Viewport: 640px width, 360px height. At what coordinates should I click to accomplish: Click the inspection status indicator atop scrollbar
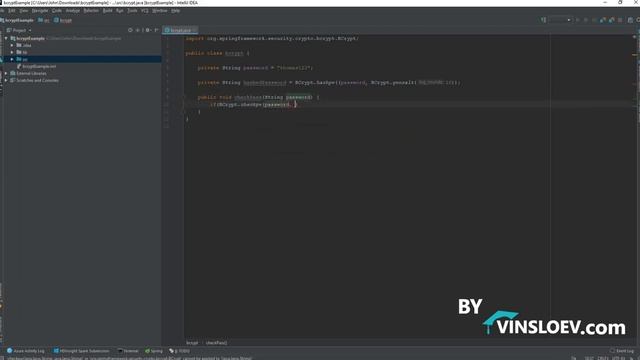(635, 36)
